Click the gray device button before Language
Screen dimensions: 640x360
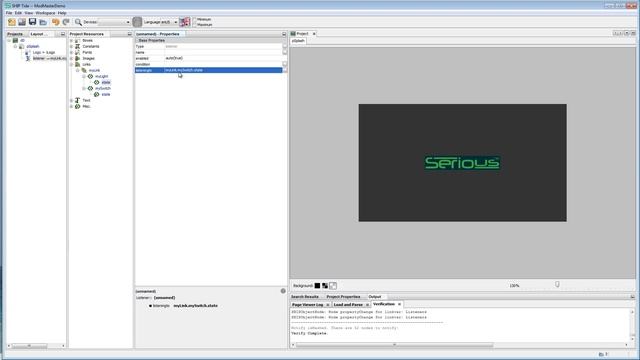click(137, 22)
